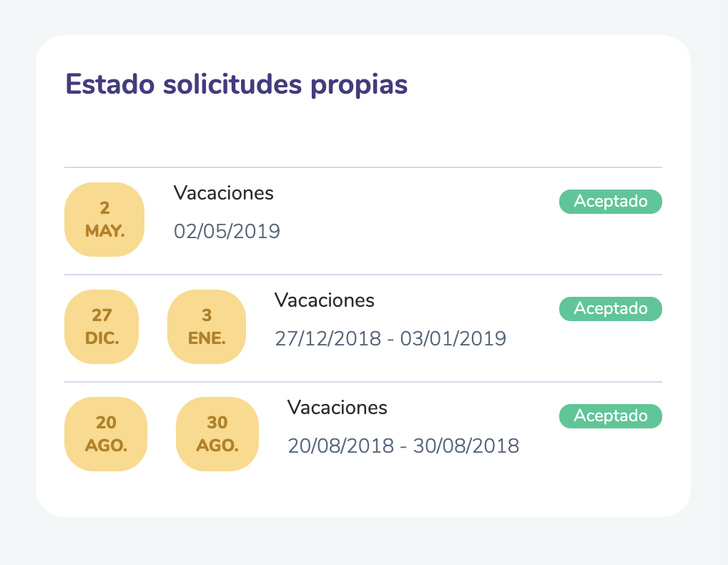Open the Vacaciones title above 27/12/2018 - 03/01/2019
The width and height of the screenshot is (728, 565).
(324, 300)
